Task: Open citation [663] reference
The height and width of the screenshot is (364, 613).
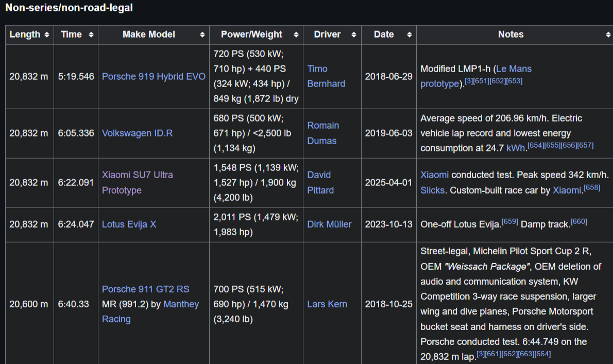Action: (526, 354)
